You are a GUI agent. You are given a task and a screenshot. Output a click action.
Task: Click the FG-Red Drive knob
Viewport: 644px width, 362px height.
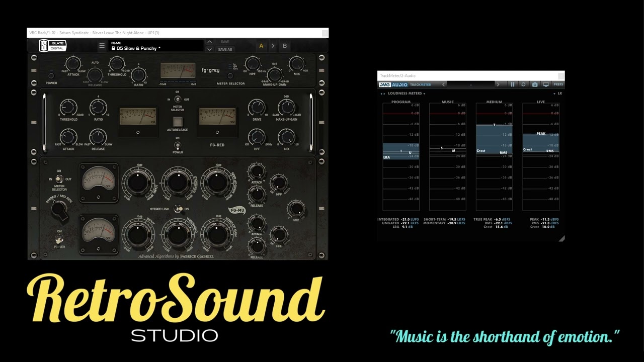pos(257,107)
